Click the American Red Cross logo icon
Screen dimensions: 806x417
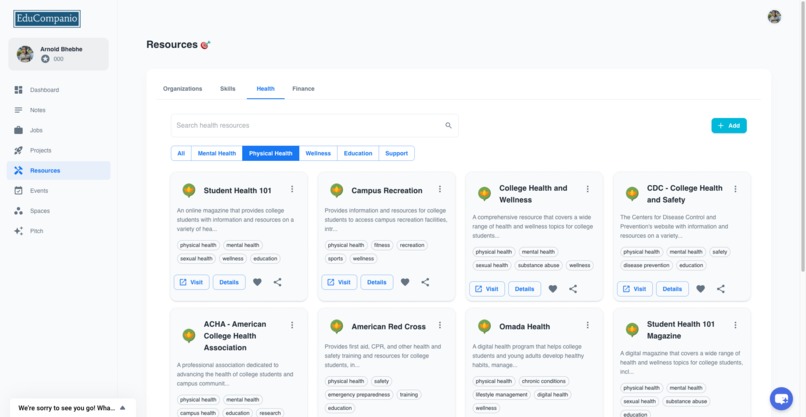337,327
